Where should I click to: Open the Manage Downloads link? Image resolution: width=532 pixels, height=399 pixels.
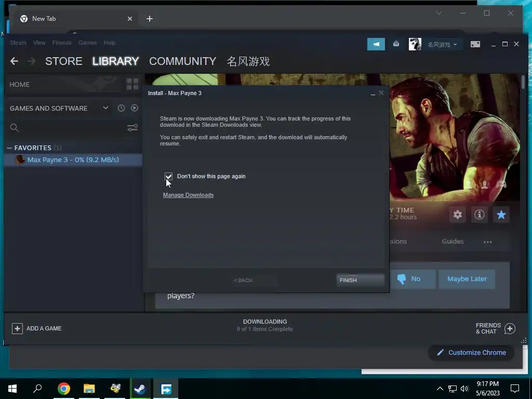tap(188, 195)
